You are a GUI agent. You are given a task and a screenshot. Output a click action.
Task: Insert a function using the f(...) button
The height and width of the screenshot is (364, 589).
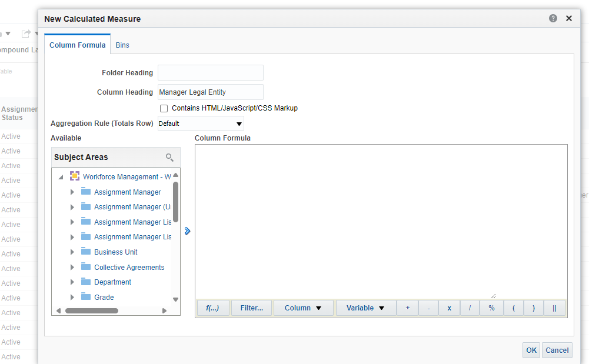(x=212, y=308)
